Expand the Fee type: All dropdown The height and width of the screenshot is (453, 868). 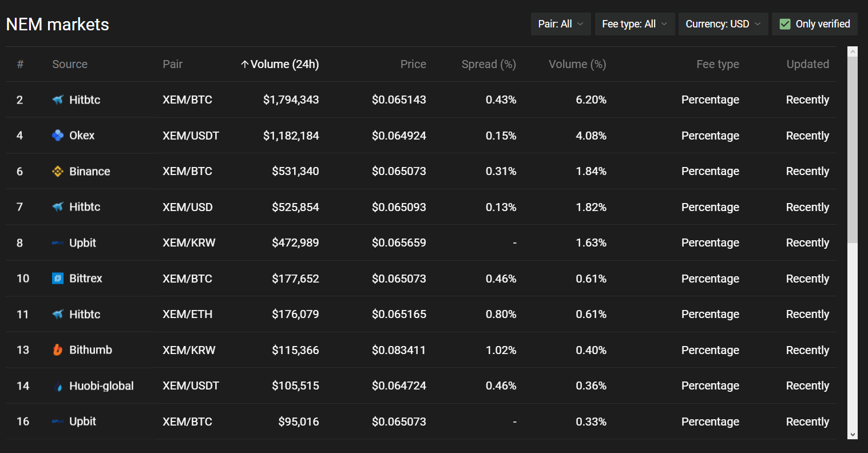pos(635,24)
